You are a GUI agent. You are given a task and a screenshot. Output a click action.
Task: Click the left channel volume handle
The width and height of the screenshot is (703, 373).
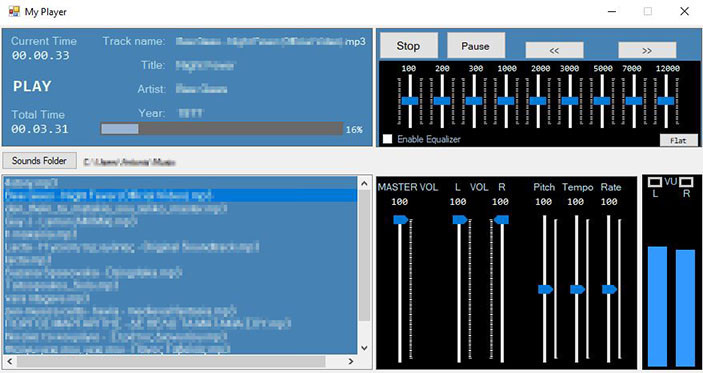click(x=460, y=220)
